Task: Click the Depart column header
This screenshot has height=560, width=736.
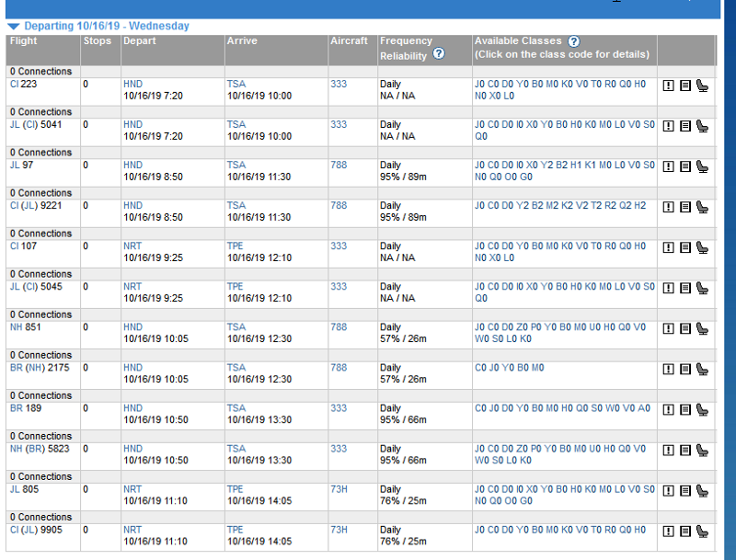Action: (x=140, y=40)
